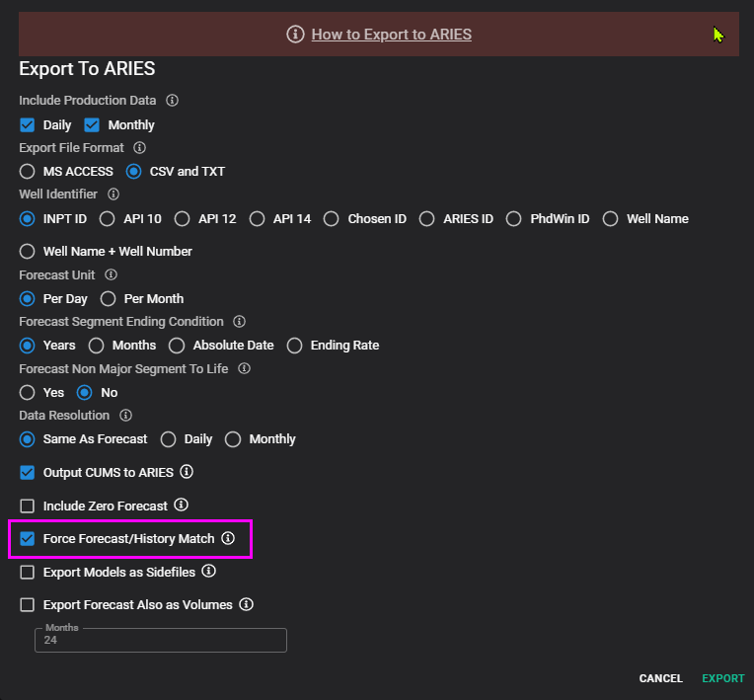The width and height of the screenshot is (754, 700).
Task: Check Export Models as Sidefiles
Action: pyautogui.click(x=28, y=572)
